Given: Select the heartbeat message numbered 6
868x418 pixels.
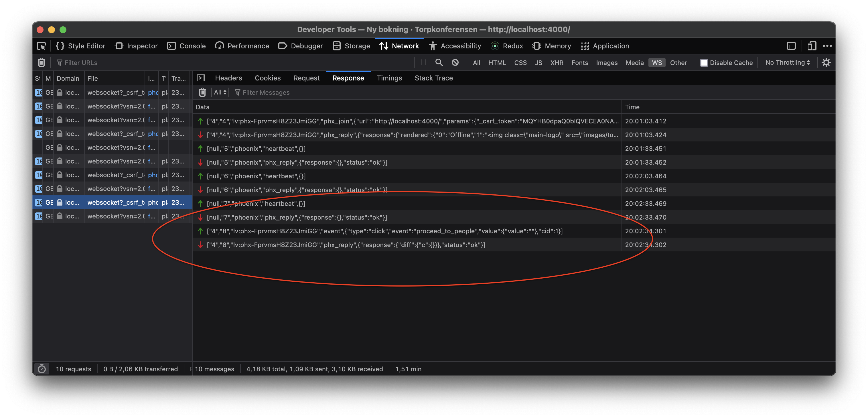Looking at the screenshot, I should tap(514, 176).
